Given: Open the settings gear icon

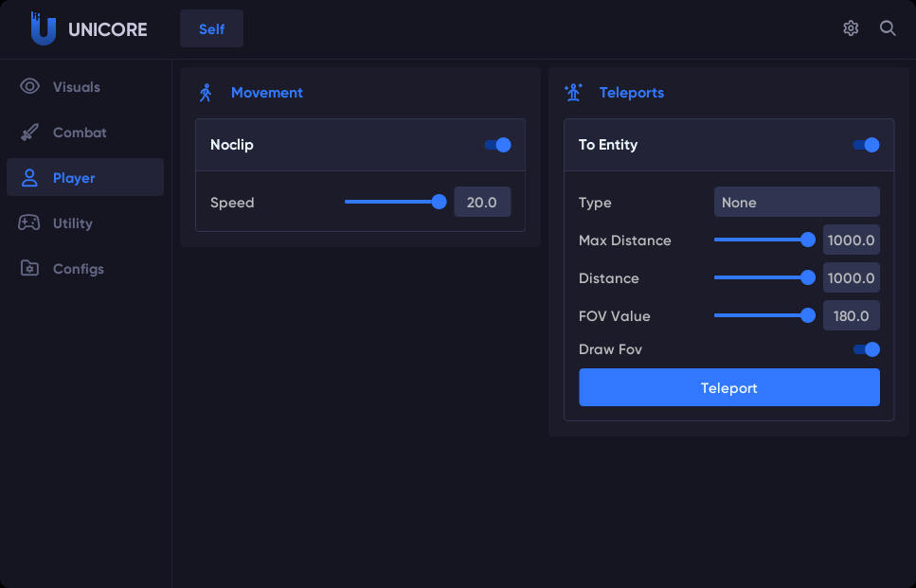Looking at the screenshot, I should pyautogui.click(x=850, y=28).
